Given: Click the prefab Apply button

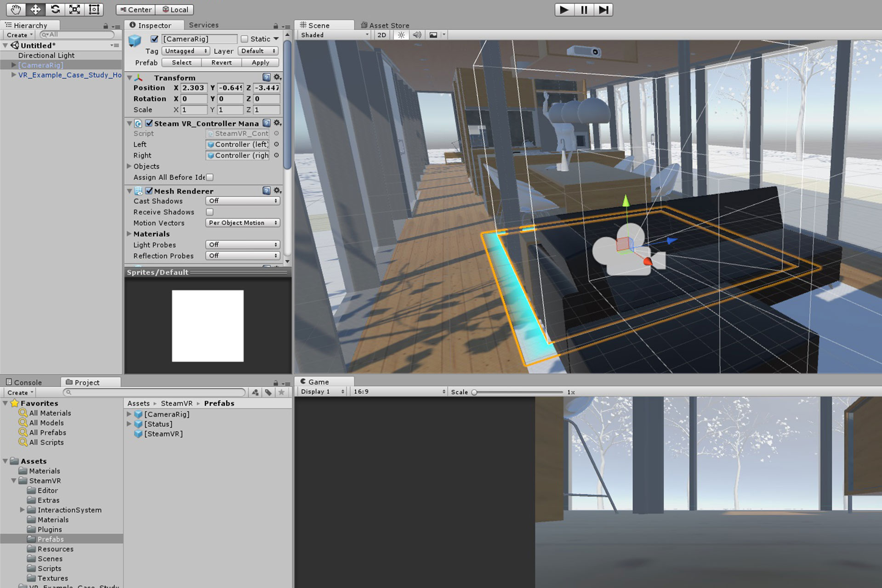Looking at the screenshot, I should (260, 62).
